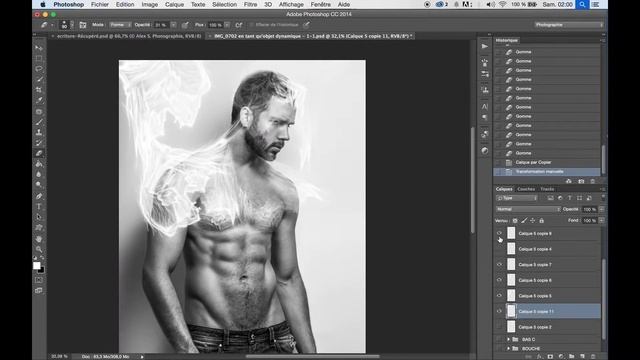
Task: Click the Change Screen Mode icon
Action: (39, 291)
